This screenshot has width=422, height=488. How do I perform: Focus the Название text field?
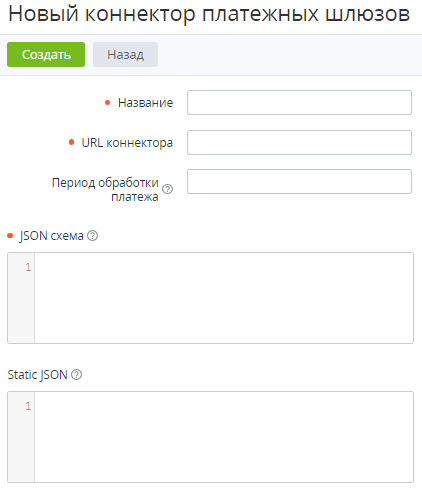pyautogui.click(x=299, y=102)
